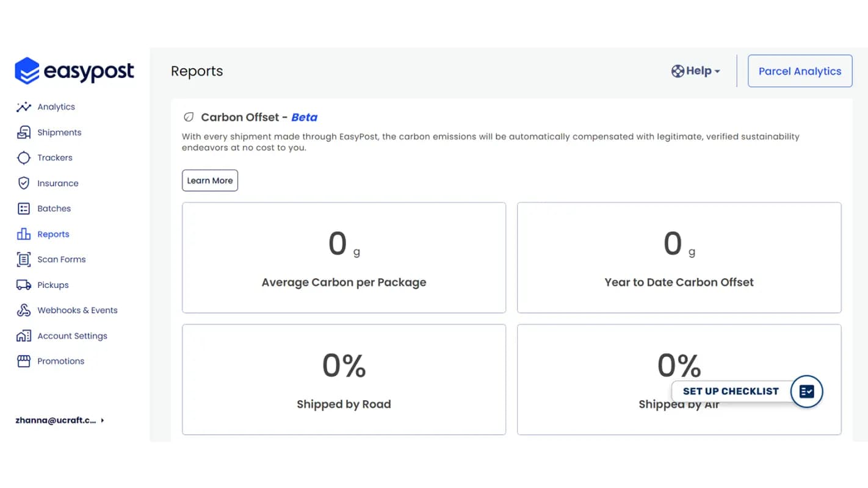Image resolution: width=868 pixels, height=488 pixels.
Task: Click the Pickups truck icon
Action: [24, 285]
